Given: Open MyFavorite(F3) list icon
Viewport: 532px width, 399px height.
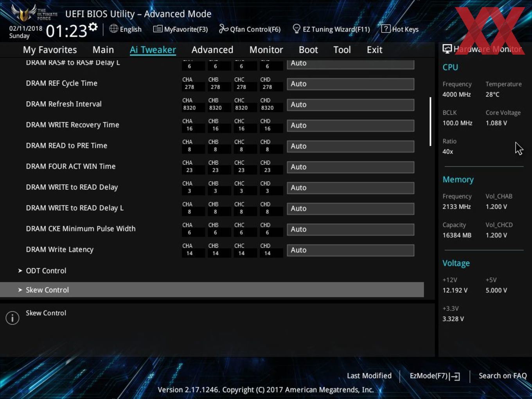Looking at the screenshot, I should pos(158,29).
